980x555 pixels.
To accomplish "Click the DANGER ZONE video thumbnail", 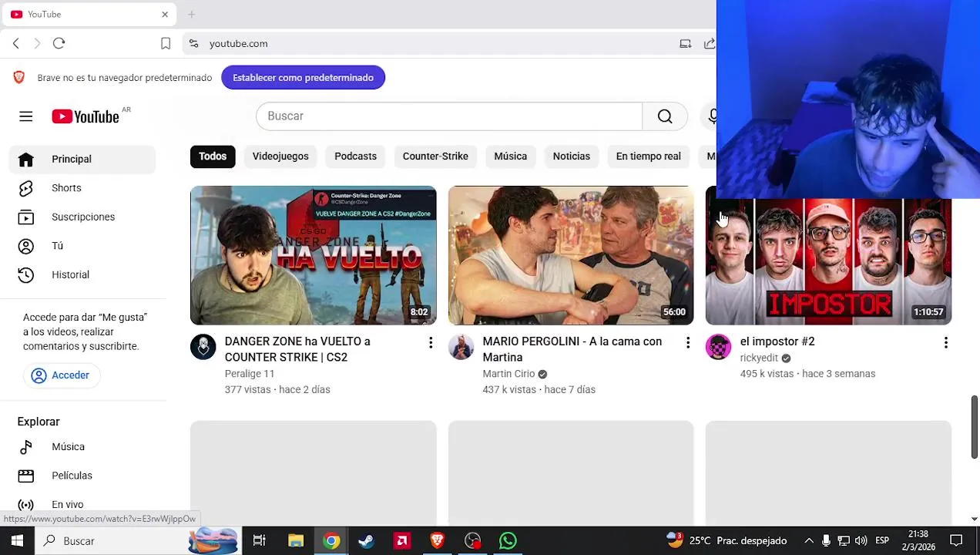I will click(313, 255).
